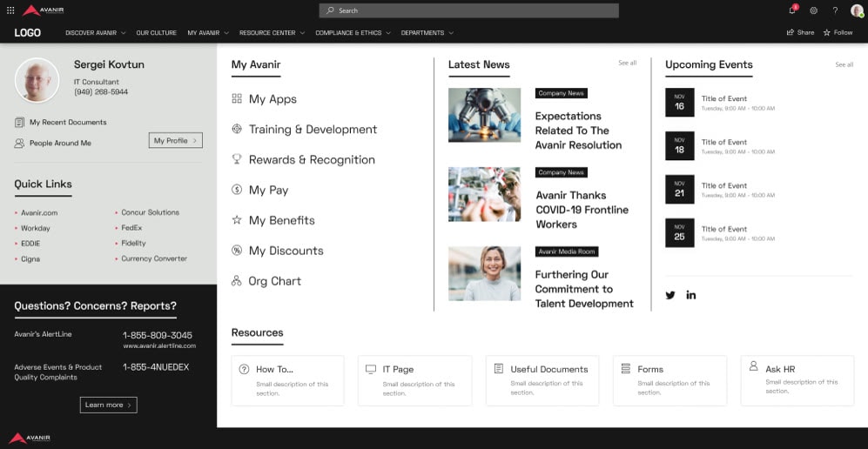Open the Cigna quick link
This screenshot has height=449, width=868.
click(30, 258)
